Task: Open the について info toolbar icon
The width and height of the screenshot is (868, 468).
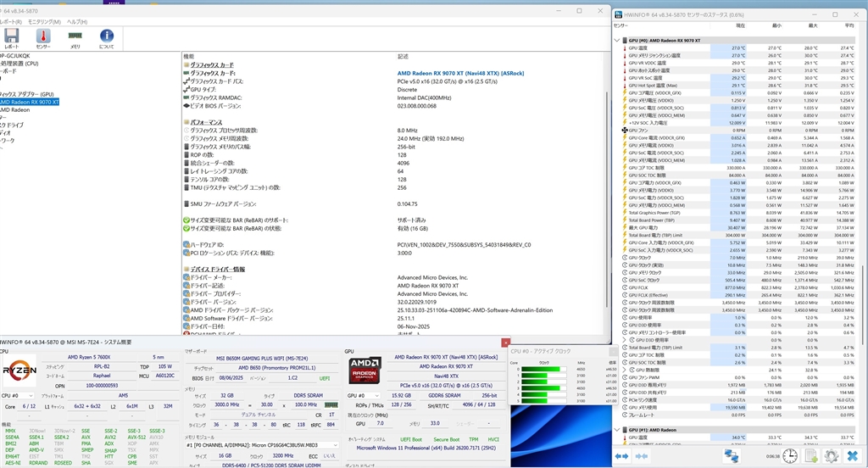Action: 107,37
